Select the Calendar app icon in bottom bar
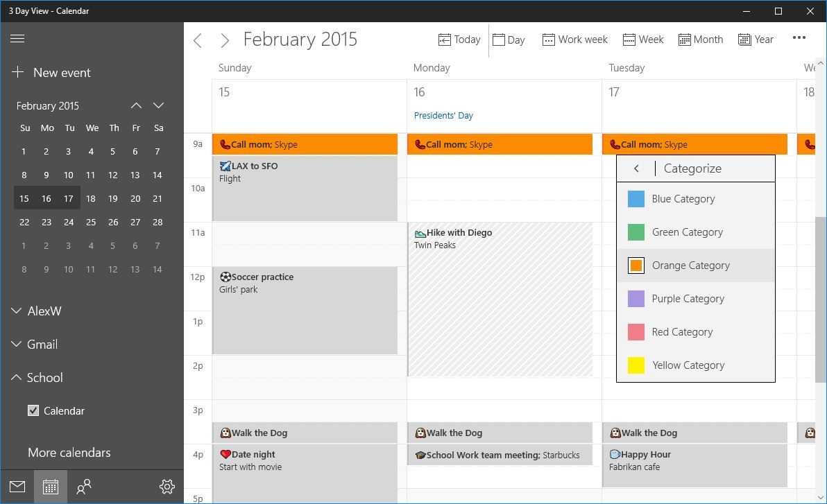This screenshot has height=504, width=827. 51,487
